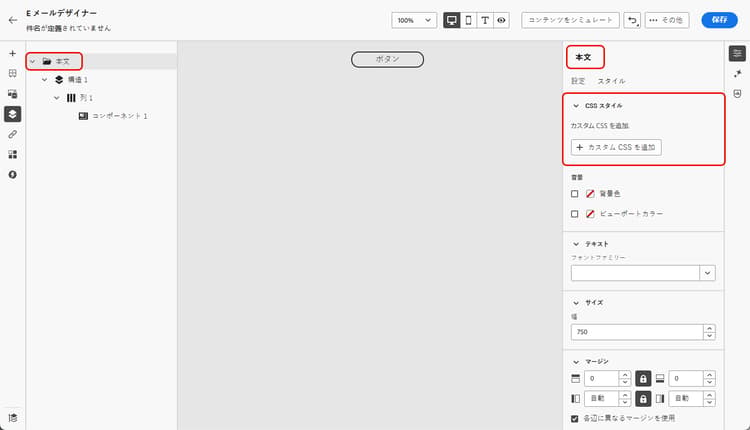This screenshot has height=430, width=750.
Task: Click the 件名が定義されていません subject text
Action: (x=68, y=28)
